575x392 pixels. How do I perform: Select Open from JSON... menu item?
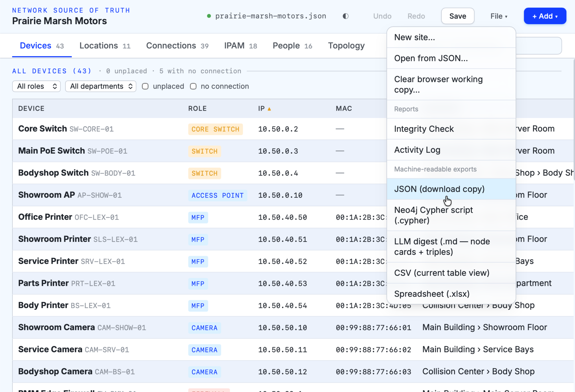tap(451, 58)
